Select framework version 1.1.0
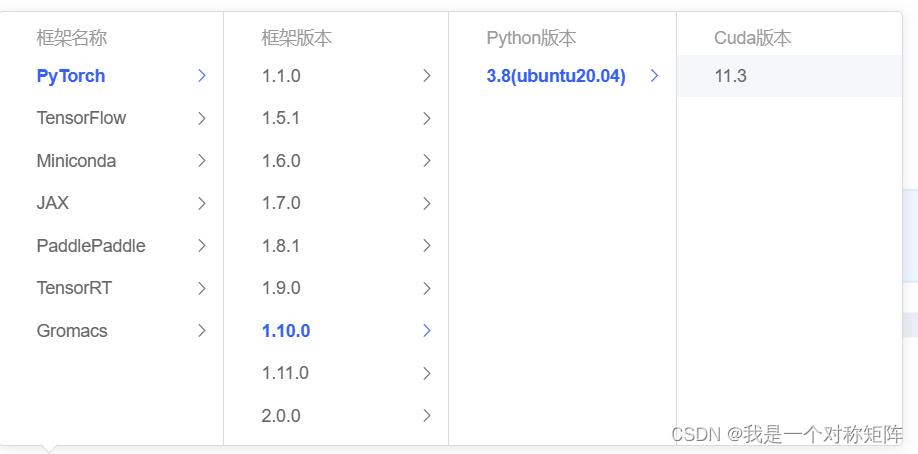The height and width of the screenshot is (454, 918). [281, 76]
